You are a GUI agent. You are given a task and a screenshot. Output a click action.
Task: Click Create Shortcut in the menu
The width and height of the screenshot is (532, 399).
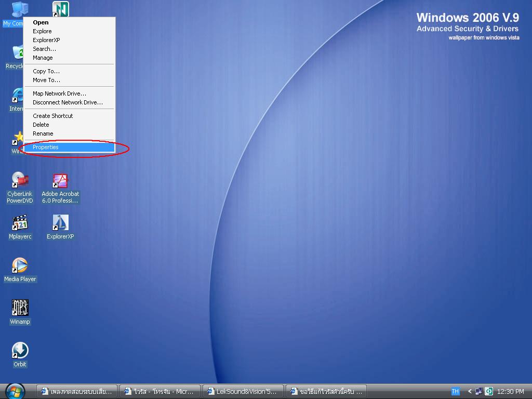[x=69, y=116]
